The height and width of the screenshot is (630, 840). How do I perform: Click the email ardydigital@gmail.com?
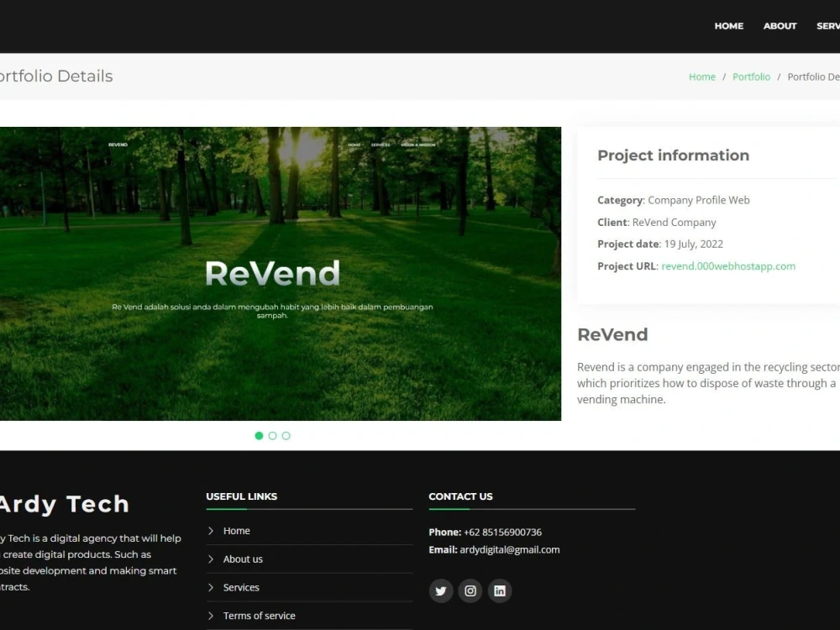coord(510,549)
